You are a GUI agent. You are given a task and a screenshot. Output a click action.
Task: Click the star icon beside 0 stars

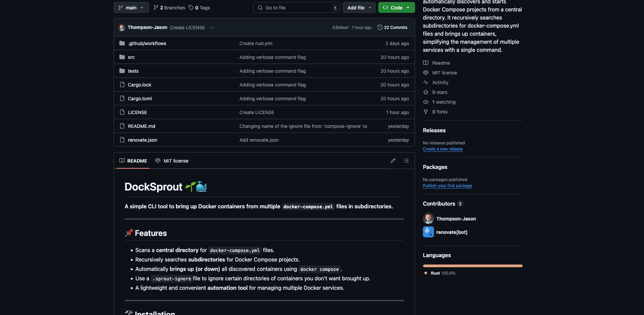pos(426,92)
